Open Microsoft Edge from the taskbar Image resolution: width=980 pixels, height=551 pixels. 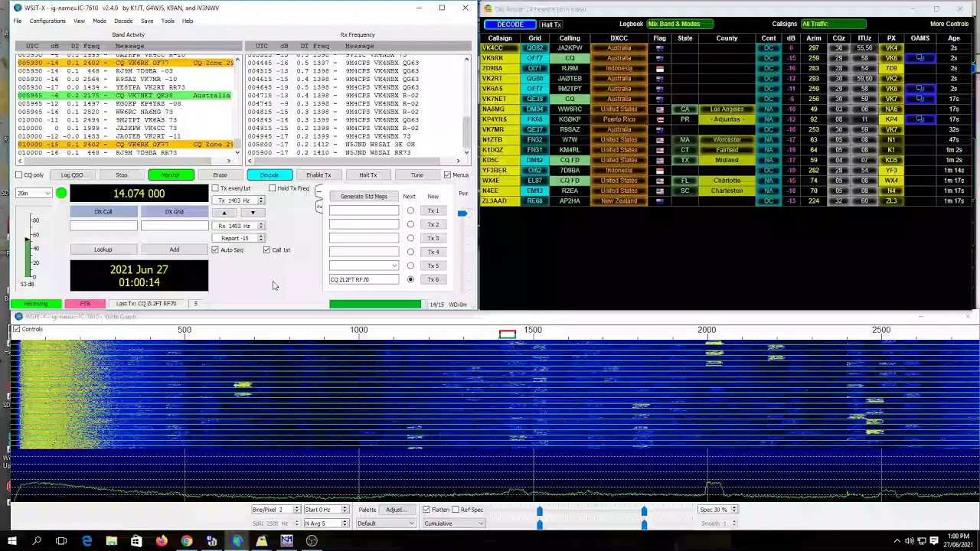87,541
